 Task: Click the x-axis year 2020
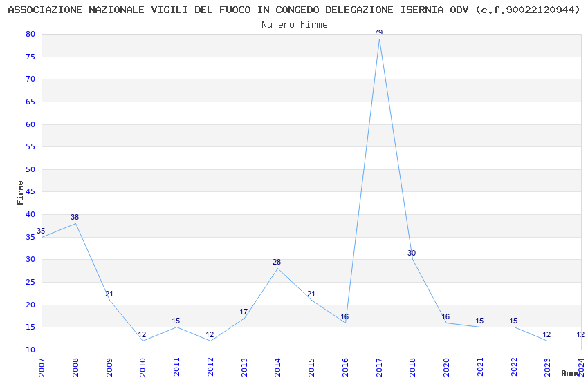coord(446,367)
